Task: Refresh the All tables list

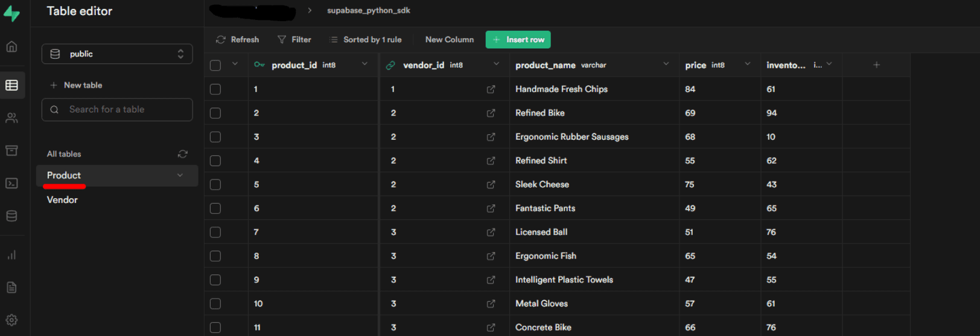Action: coord(182,154)
